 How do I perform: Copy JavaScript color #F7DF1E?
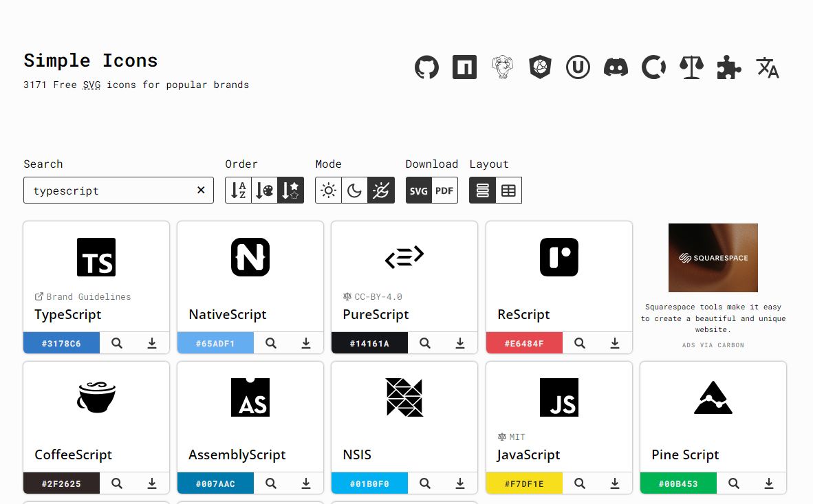[x=524, y=484]
